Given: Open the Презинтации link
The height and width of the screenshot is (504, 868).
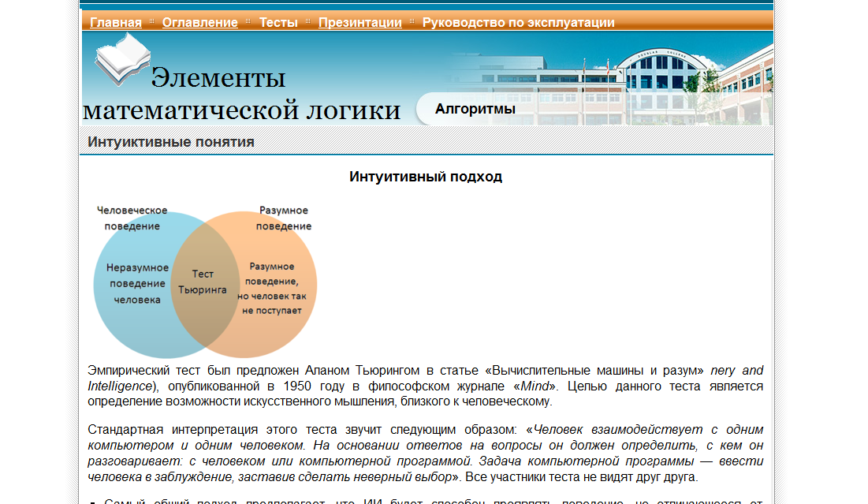Looking at the screenshot, I should tap(359, 22).
